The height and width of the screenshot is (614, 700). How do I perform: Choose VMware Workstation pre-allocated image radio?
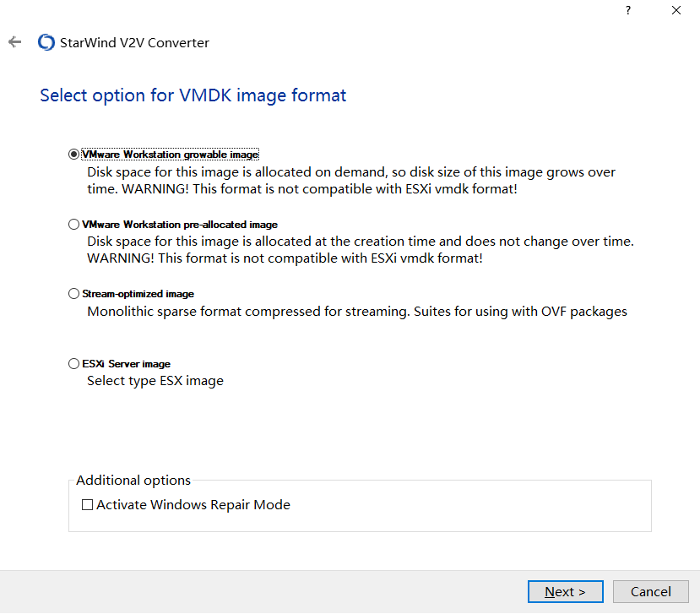74,225
